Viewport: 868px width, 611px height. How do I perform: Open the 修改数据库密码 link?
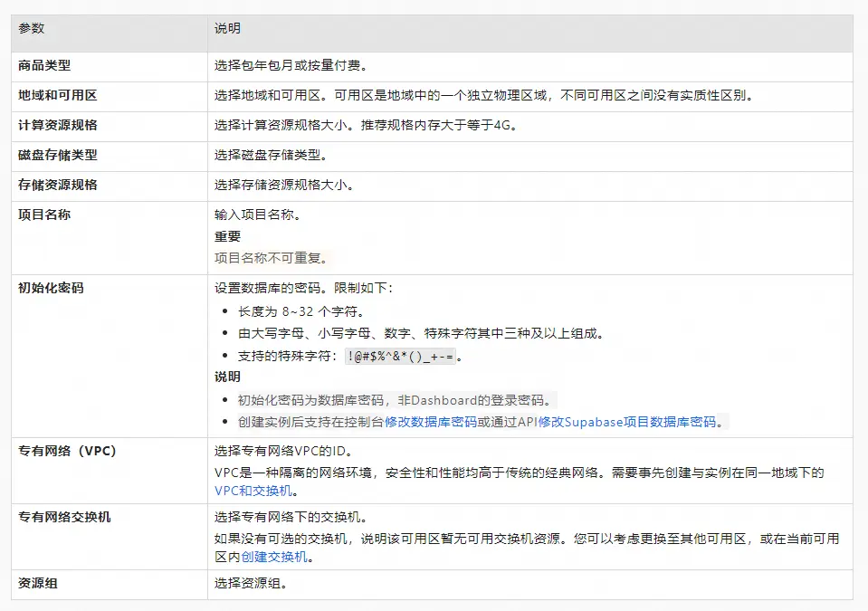click(430, 423)
